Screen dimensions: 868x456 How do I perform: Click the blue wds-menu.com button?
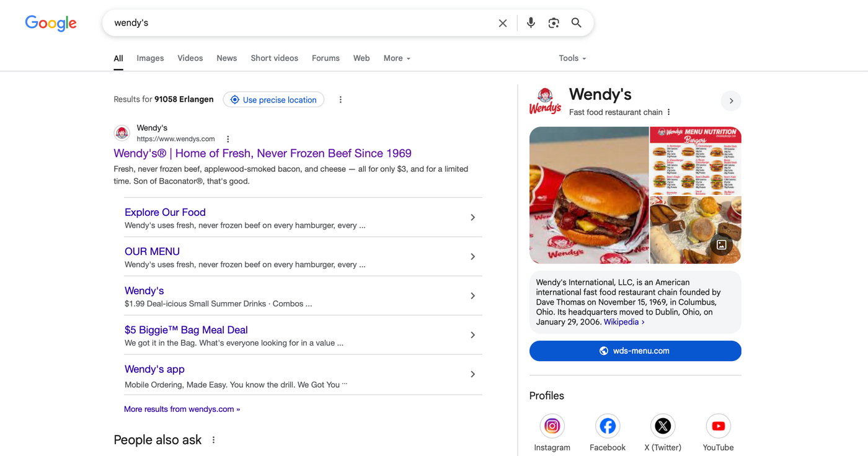click(x=635, y=351)
